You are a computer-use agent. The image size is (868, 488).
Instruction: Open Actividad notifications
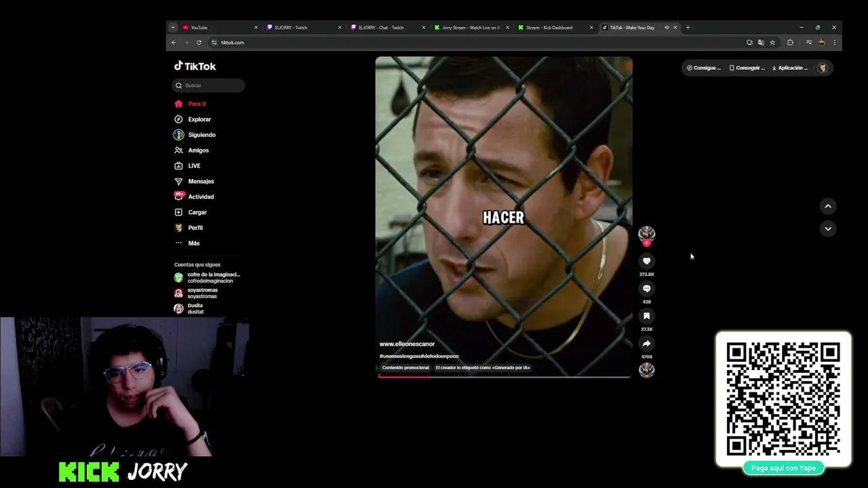point(194,197)
